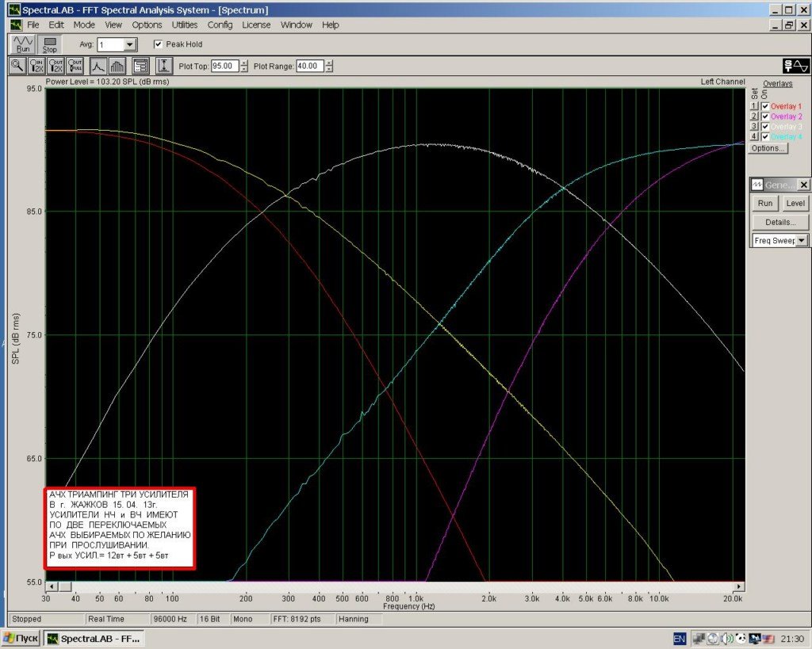Toggle Overlay 1 visibility checkbox
The width and height of the screenshot is (812, 649).
tap(765, 106)
